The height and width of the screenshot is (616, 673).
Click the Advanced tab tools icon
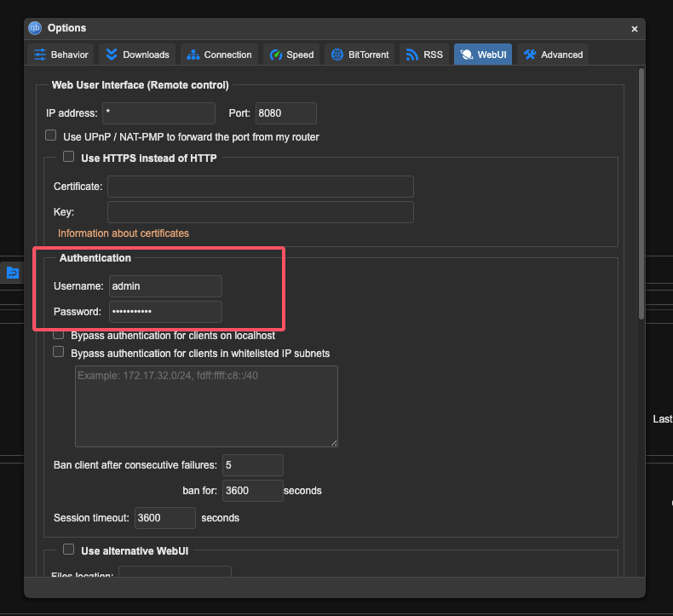coord(530,55)
